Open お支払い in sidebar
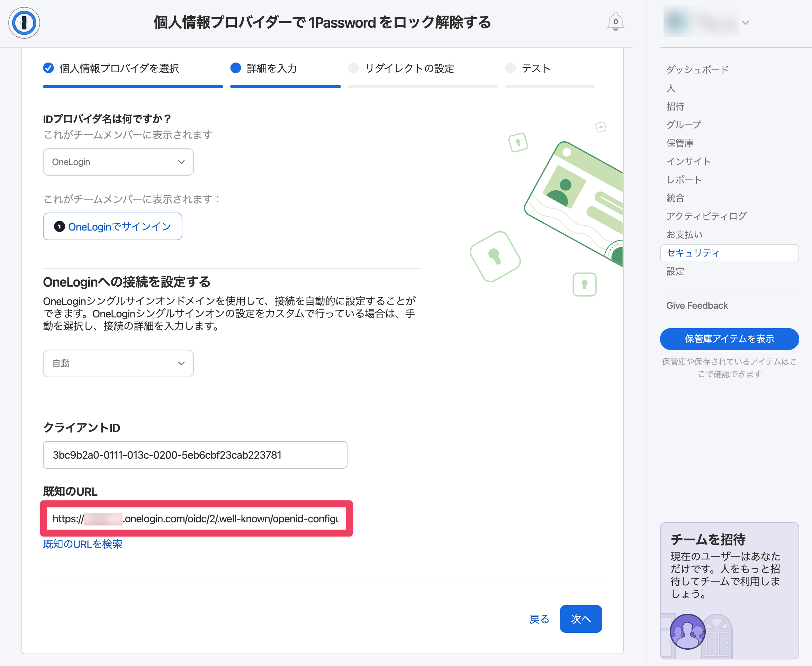 point(684,234)
